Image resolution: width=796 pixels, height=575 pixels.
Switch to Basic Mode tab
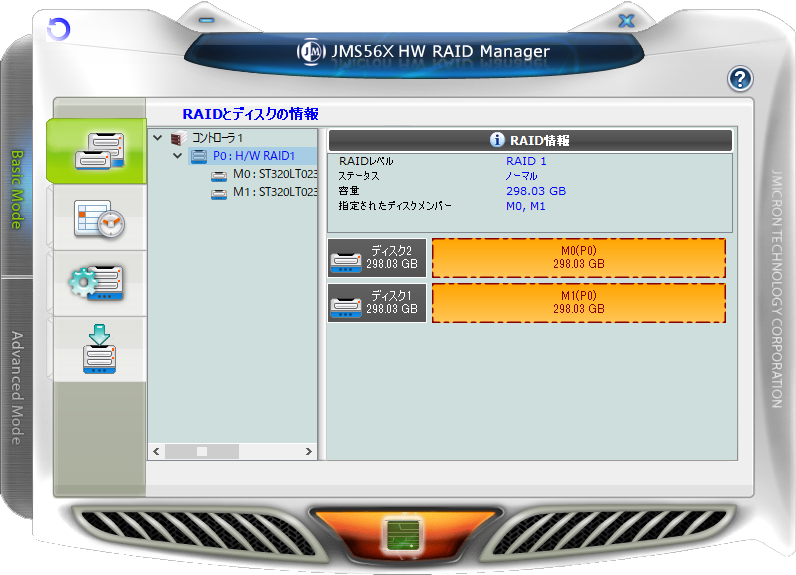pos(17,189)
